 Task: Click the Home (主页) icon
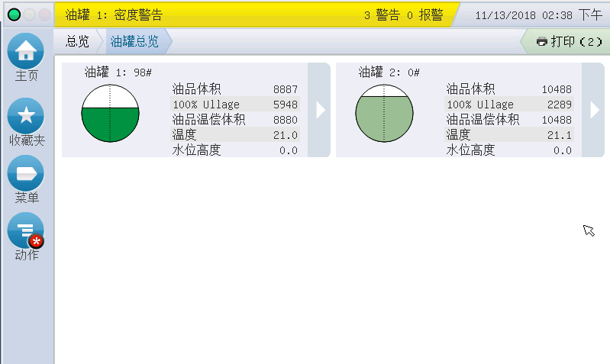pos(26,50)
